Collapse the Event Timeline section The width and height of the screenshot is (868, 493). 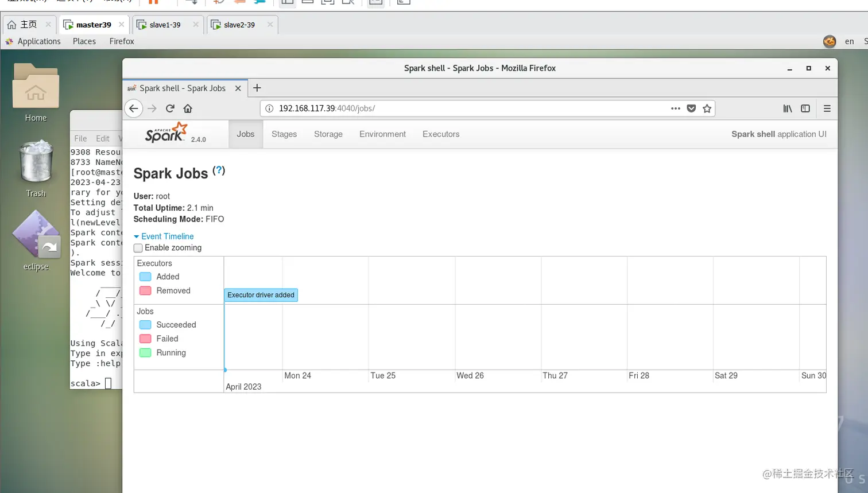pos(164,236)
